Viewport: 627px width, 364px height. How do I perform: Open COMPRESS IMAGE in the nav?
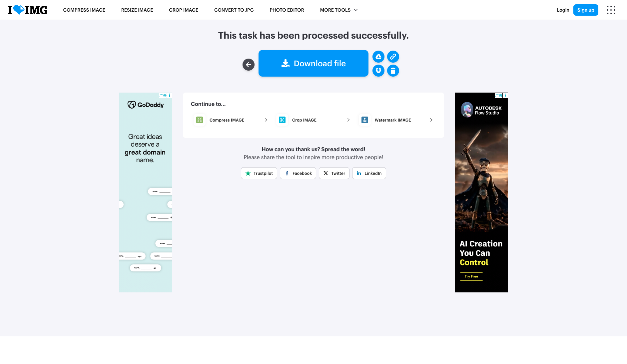[x=84, y=10]
